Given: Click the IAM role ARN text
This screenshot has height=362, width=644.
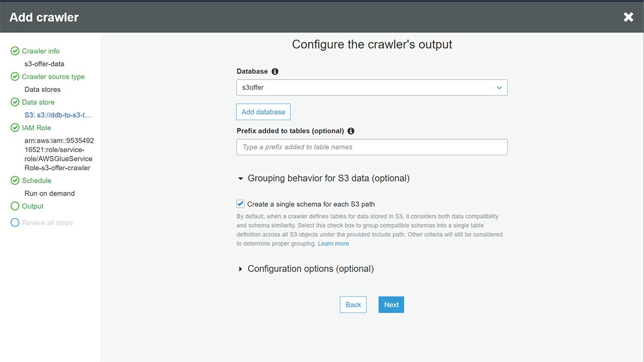Looking at the screenshot, I should (x=59, y=154).
